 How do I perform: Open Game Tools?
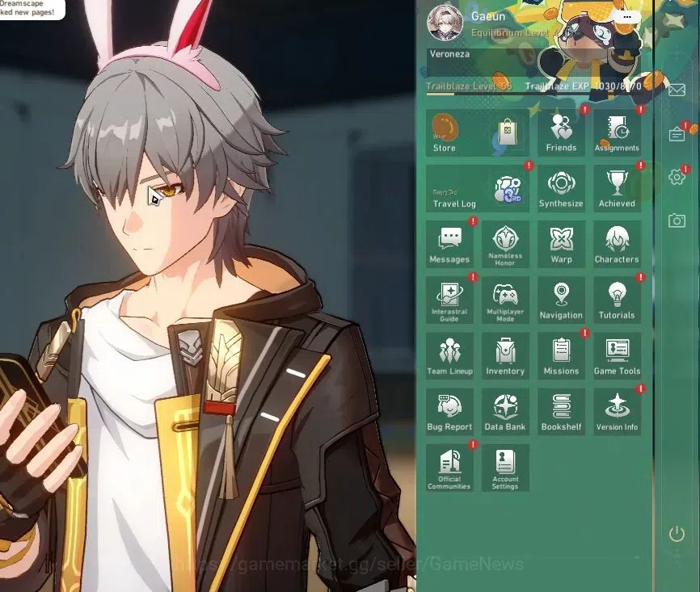click(x=617, y=355)
